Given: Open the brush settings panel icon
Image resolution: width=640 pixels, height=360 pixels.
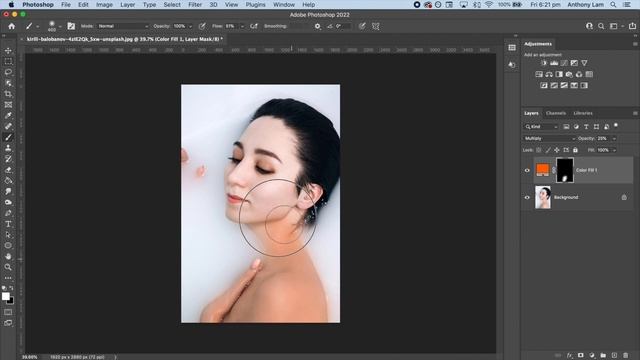Looking at the screenshot, I should pyautogui.click(x=71, y=26).
